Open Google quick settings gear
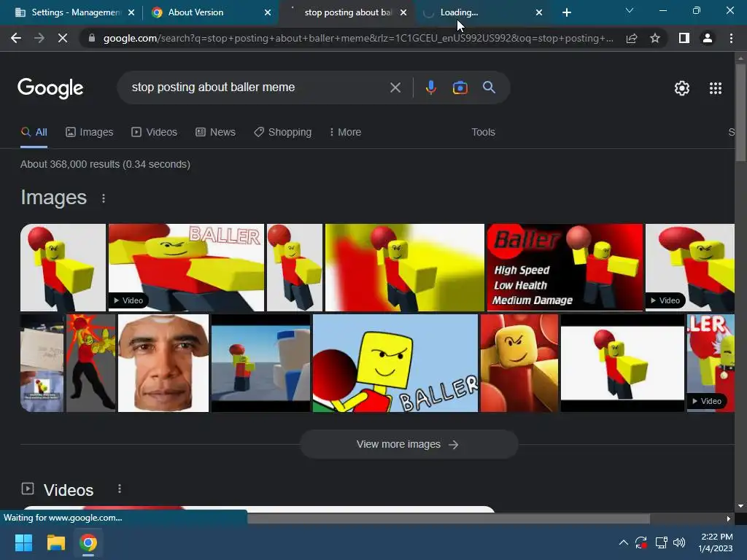The image size is (747, 560). click(x=682, y=88)
